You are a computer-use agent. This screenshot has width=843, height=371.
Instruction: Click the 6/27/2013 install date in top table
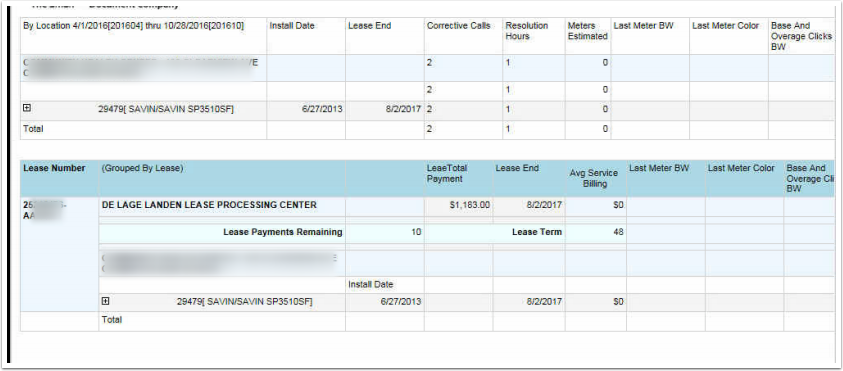pos(323,109)
